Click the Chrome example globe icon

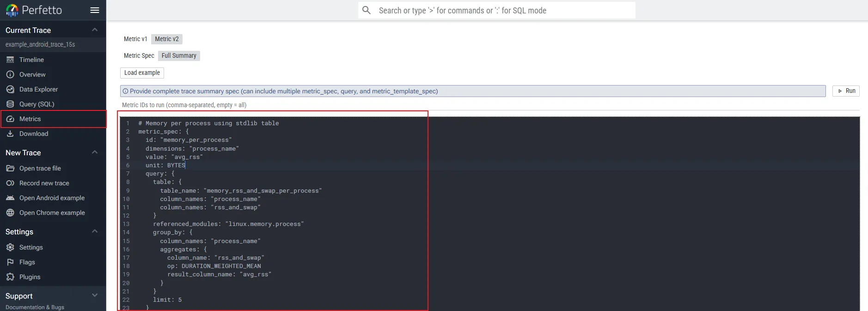10,213
